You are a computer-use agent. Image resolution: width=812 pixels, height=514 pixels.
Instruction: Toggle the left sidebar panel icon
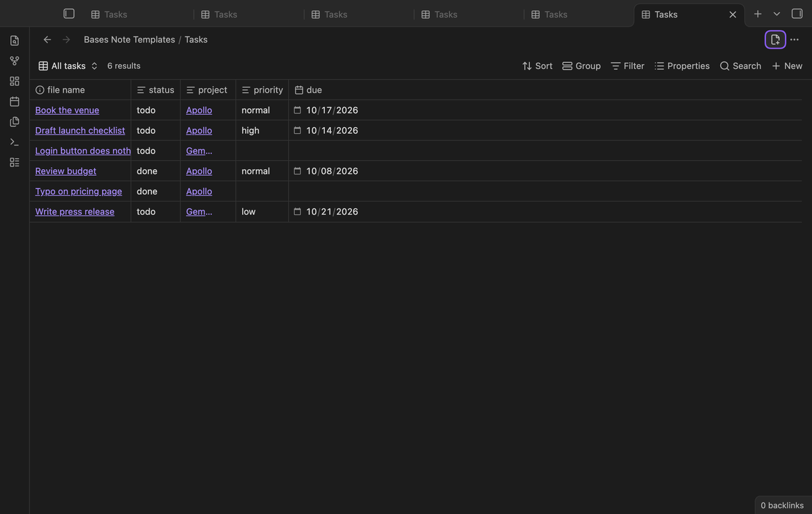[x=69, y=14]
